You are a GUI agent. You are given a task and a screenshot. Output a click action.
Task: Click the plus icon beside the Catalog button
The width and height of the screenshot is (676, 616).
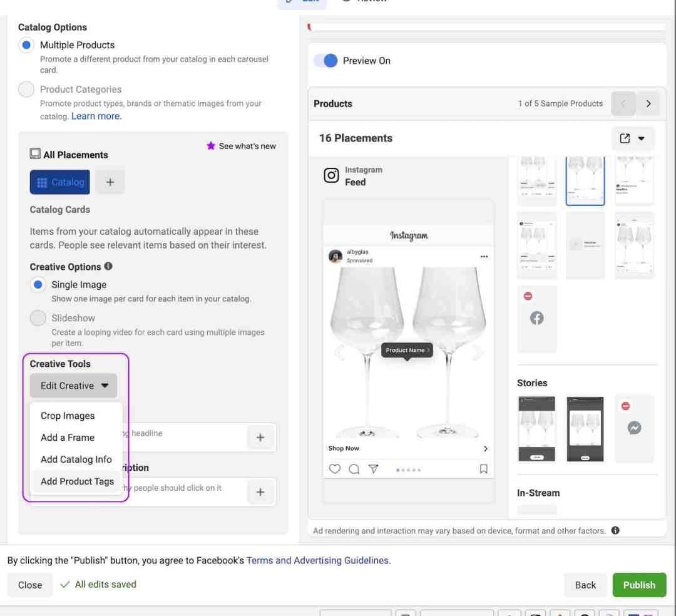pyautogui.click(x=110, y=182)
